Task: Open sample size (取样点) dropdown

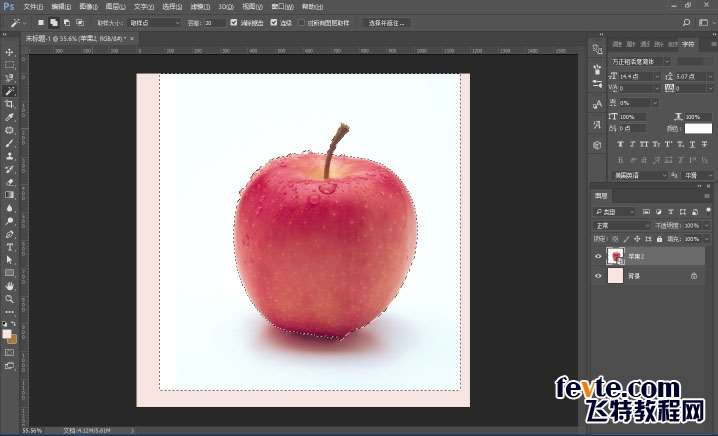Action: (x=155, y=22)
